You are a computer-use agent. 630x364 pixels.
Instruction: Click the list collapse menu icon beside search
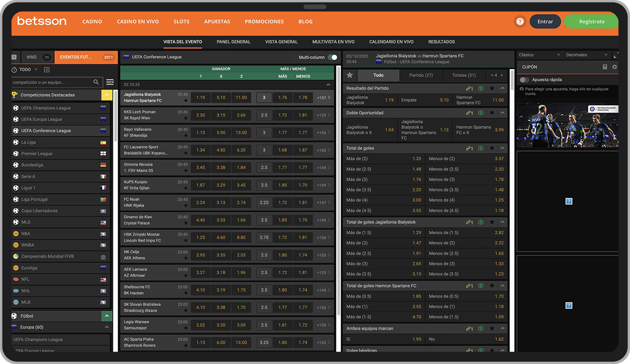(x=110, y=82)
